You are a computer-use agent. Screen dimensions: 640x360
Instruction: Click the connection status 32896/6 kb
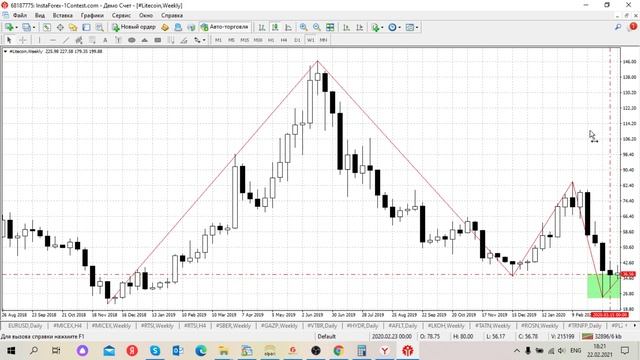pyautogui.click(x=603, y=337)
